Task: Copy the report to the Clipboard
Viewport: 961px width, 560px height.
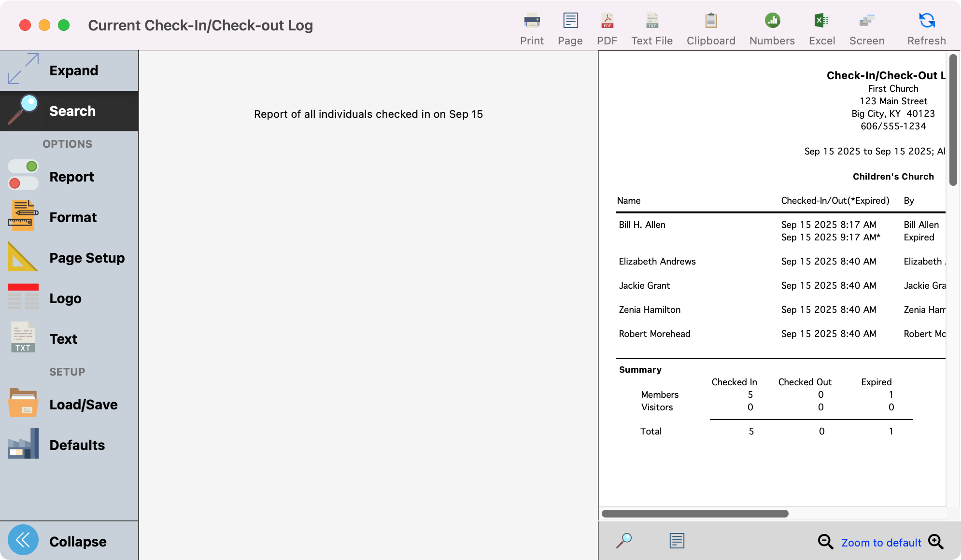Action: point(710,27)
